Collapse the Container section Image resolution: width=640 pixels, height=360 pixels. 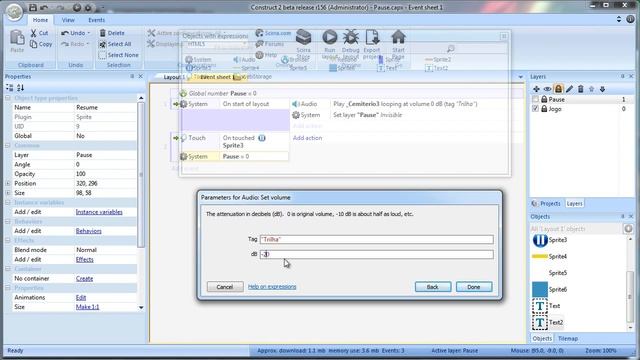8,269
